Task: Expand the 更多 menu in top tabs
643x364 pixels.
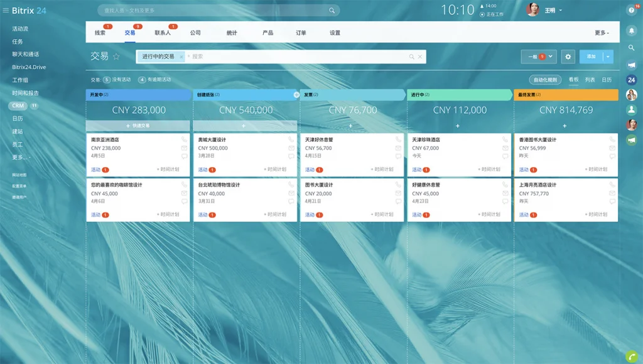Action: (x=601, y=33)
